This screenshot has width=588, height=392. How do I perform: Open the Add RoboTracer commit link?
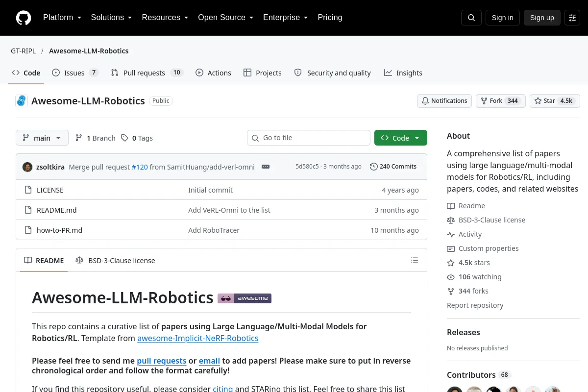pyautogui.click(x=214, y=230)
